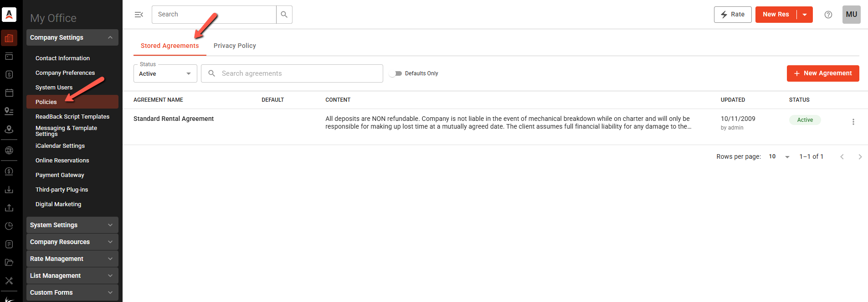Select the Stored Agreements tab
Image resolution: width=868 pixels, height=302 pixels.
click(170, 46)
